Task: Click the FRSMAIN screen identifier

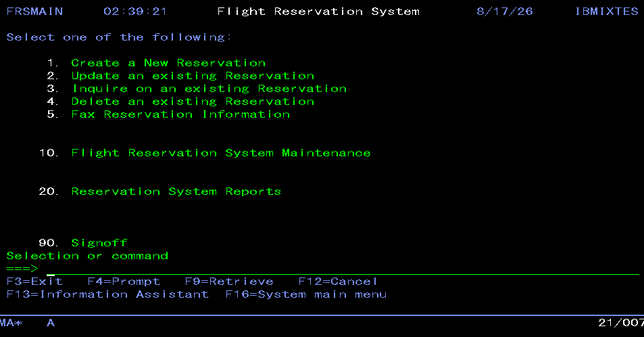Action: tap(34, 12)
